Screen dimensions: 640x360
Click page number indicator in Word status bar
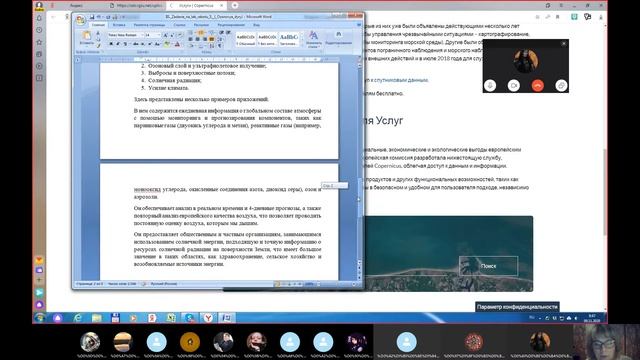coord(89,284)
